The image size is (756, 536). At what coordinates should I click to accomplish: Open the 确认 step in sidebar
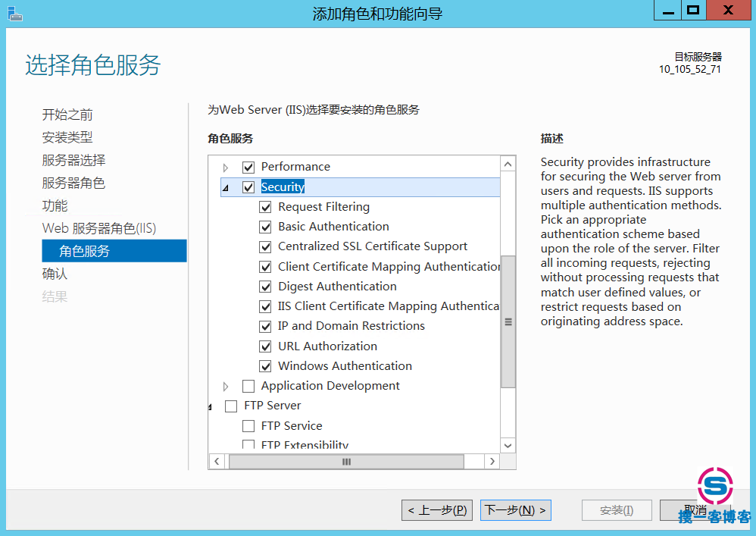click(x=55, y=274)
